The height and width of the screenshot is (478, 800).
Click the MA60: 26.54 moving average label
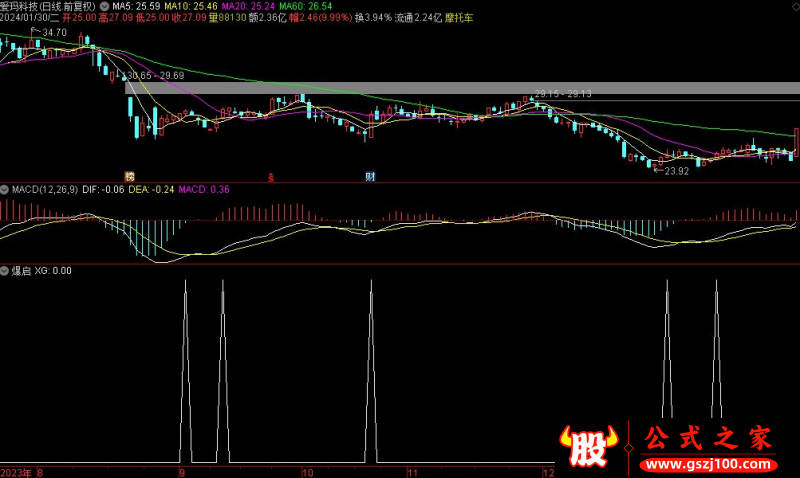pos(304,6)
